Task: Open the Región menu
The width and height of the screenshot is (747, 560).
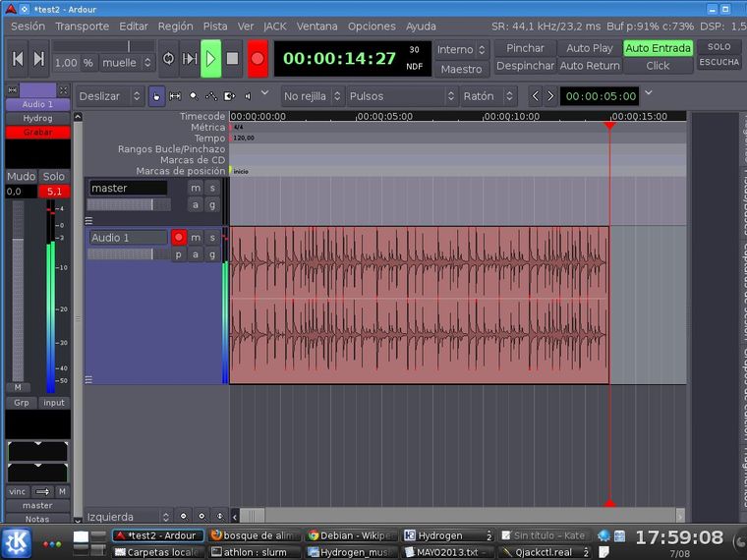Action: pos(175,27)
